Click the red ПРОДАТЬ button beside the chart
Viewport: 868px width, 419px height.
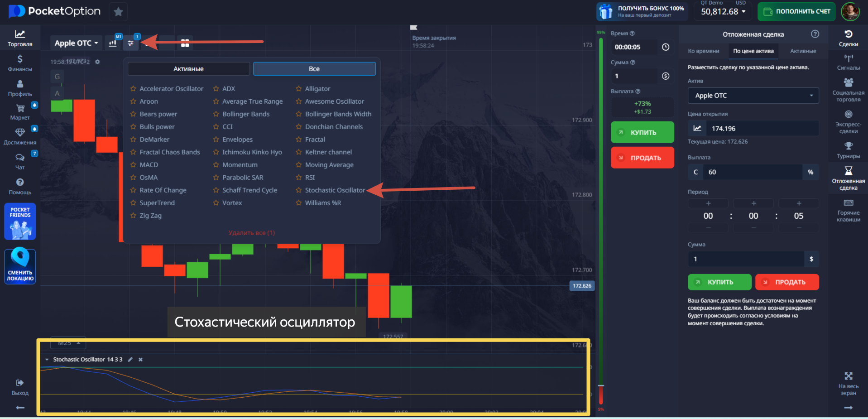point(642,158)
